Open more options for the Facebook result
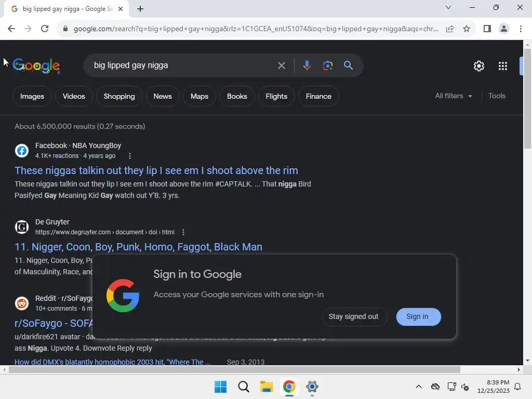Image resolution: width=532 pixels, height=399 pixels. pos(129,156)
